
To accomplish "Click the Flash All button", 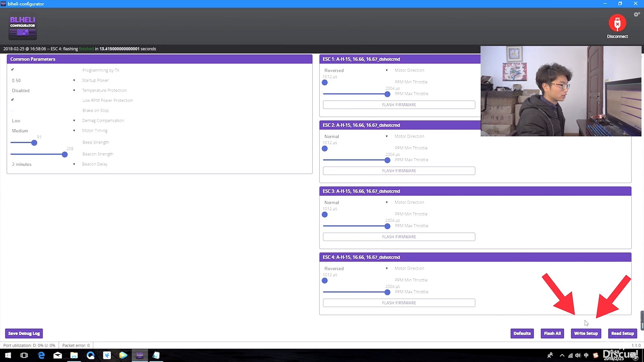I will coord(552,334).
